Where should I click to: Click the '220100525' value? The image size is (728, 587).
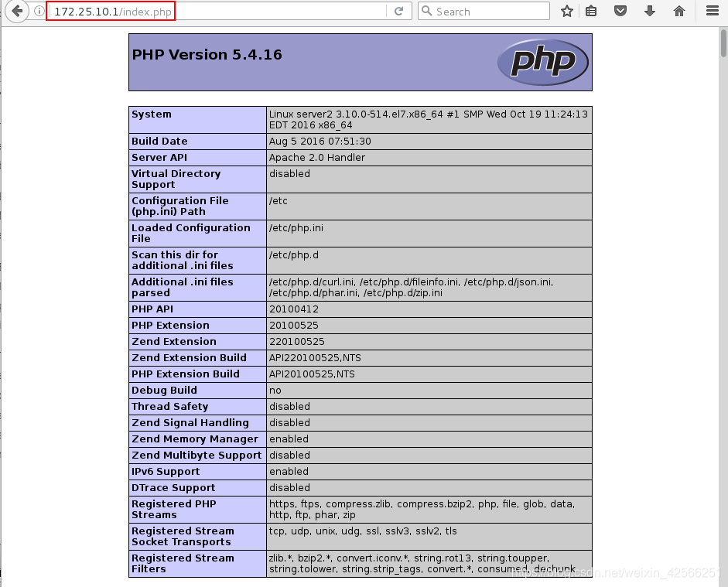click(x=296, y=342)
